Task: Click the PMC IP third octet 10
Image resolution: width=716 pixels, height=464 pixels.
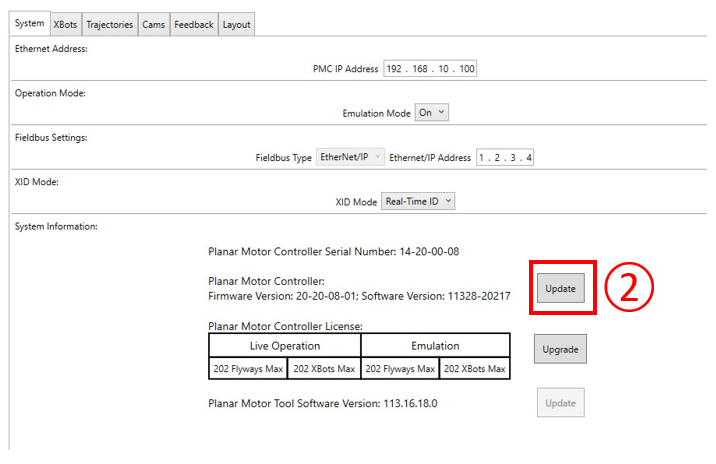Action: (444, 69)
